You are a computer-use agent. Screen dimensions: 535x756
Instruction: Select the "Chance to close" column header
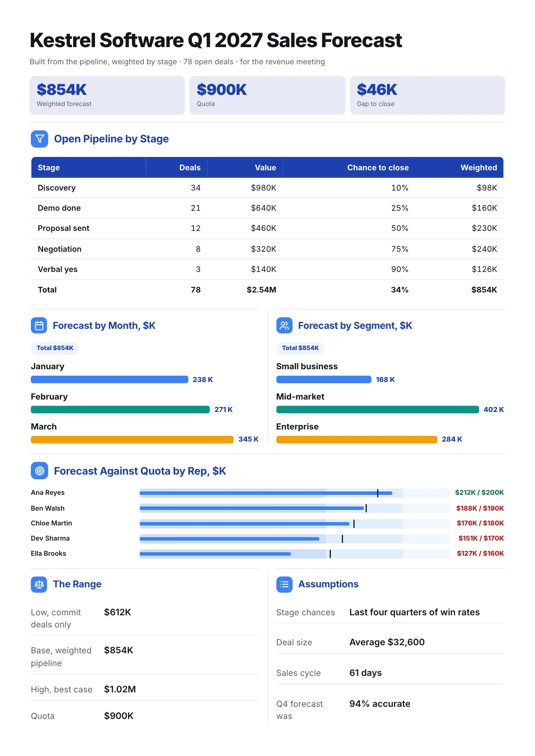tap(378, 168)
